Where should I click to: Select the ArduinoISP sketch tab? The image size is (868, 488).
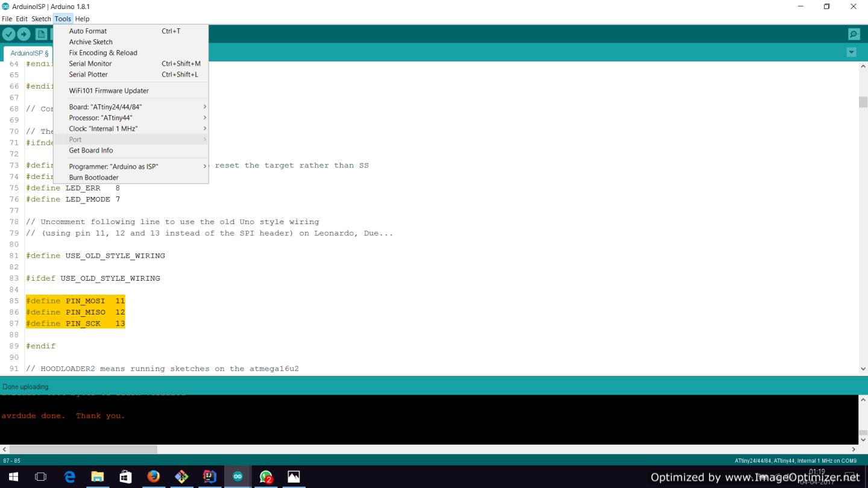(30, 54)
